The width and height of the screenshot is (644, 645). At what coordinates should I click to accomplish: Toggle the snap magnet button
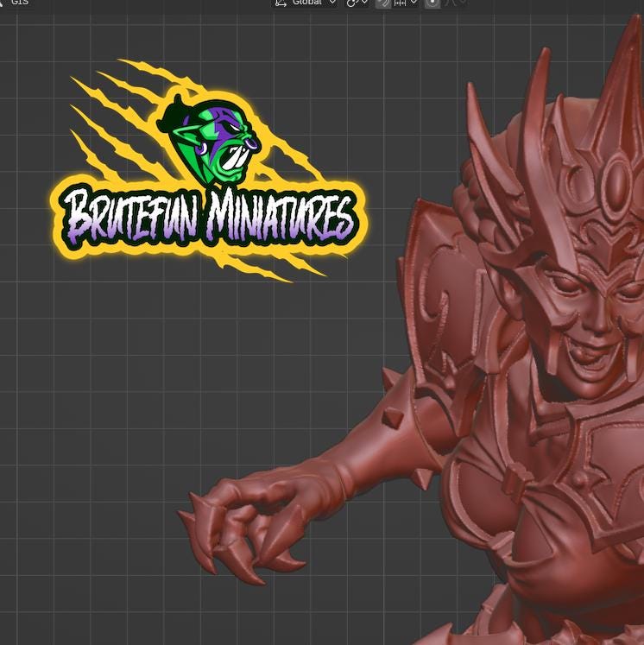383,3
